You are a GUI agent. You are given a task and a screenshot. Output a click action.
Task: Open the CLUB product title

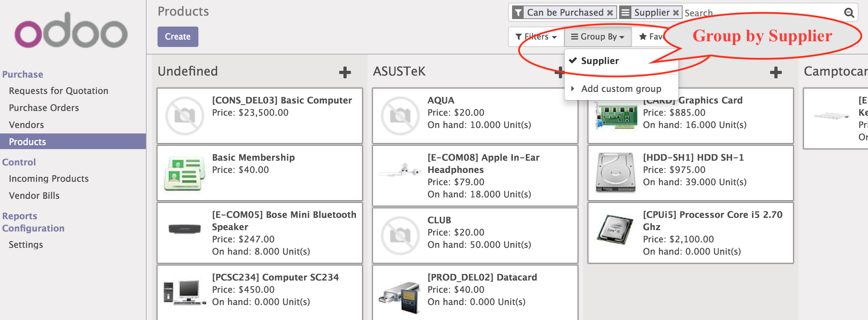439,220
